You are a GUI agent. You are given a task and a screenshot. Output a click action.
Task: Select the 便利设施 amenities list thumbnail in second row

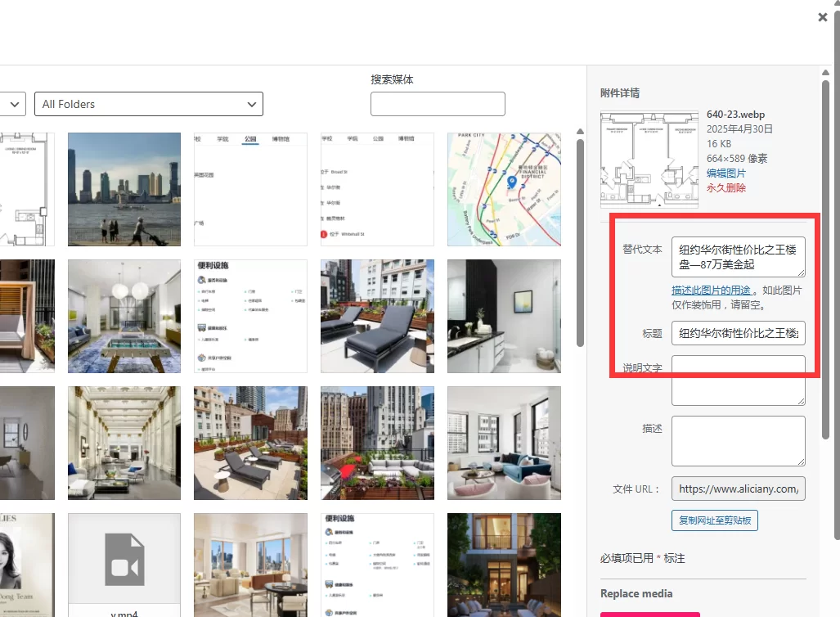251,316
